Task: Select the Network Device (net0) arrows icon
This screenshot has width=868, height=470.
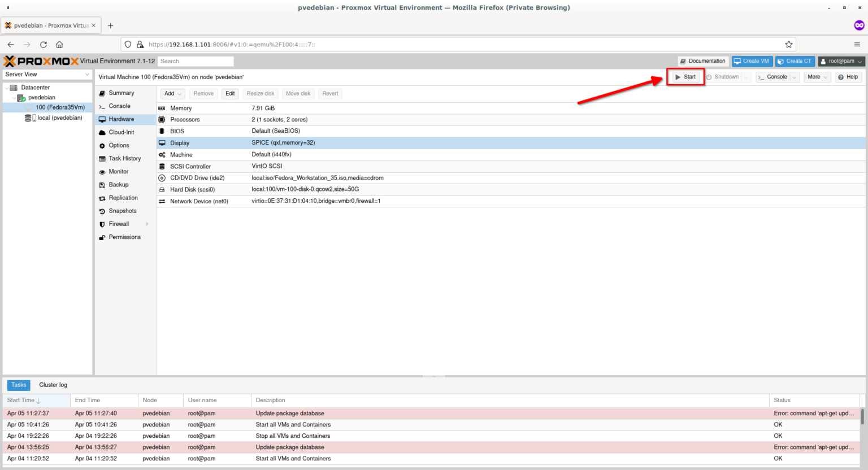Action: (x=162, y=201)
